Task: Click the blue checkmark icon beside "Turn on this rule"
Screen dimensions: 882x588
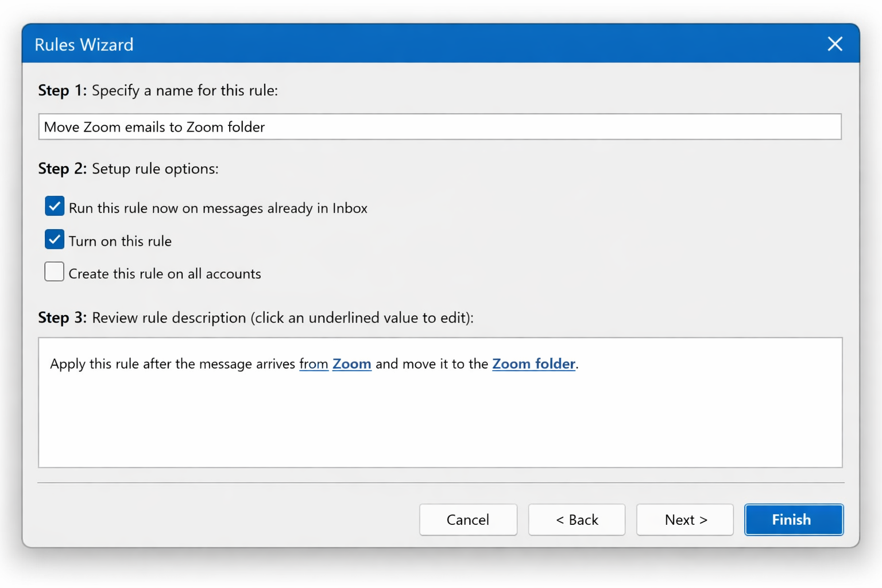Action: pos(54,239)
